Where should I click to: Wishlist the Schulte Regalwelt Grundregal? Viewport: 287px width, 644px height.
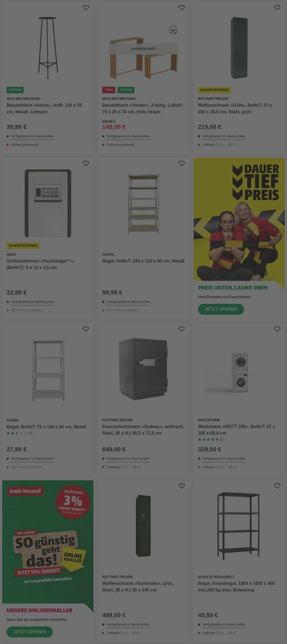click(277, 486)
